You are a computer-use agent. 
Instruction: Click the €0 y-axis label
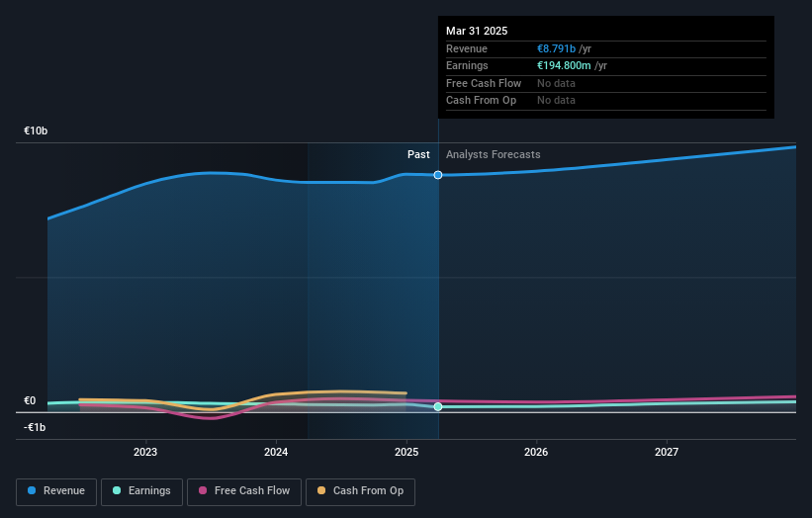(x=30, y=401)
